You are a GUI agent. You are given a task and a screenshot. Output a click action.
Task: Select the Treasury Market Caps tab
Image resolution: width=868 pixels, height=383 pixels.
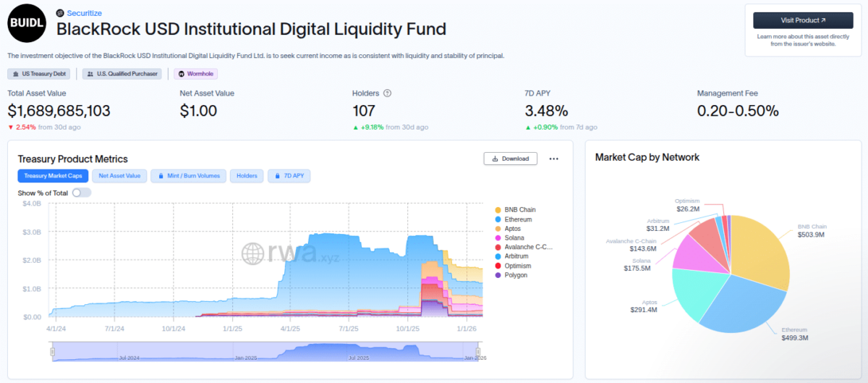click(x=54, y=176)
